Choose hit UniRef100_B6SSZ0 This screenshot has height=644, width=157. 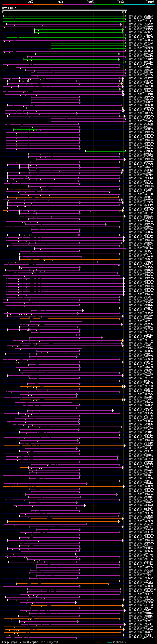tap(141, 73)
